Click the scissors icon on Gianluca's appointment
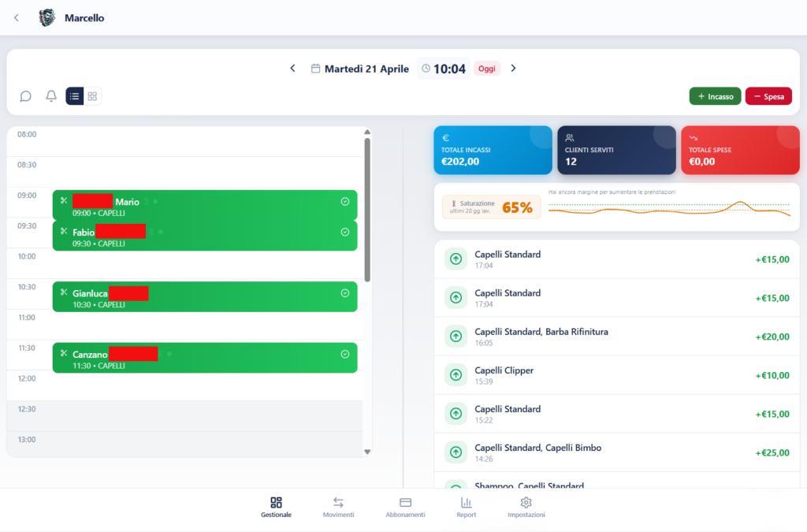This screenshot has height=532, width=807. [x=64, y=292]
